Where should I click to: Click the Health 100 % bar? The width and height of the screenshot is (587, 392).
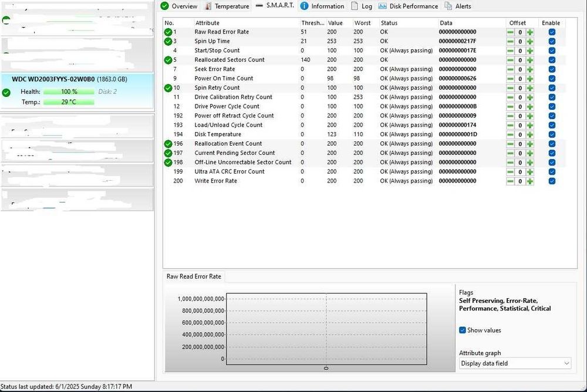(x=69, y=92)
